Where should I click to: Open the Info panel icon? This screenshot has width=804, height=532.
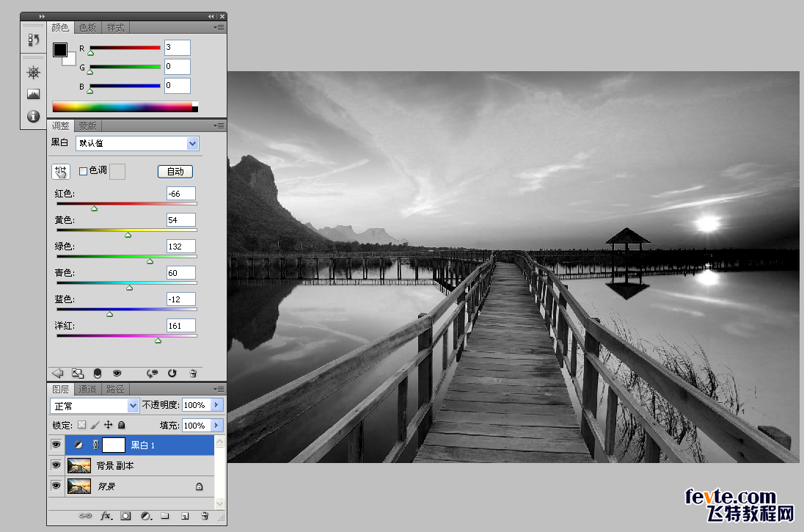point(33,116)
